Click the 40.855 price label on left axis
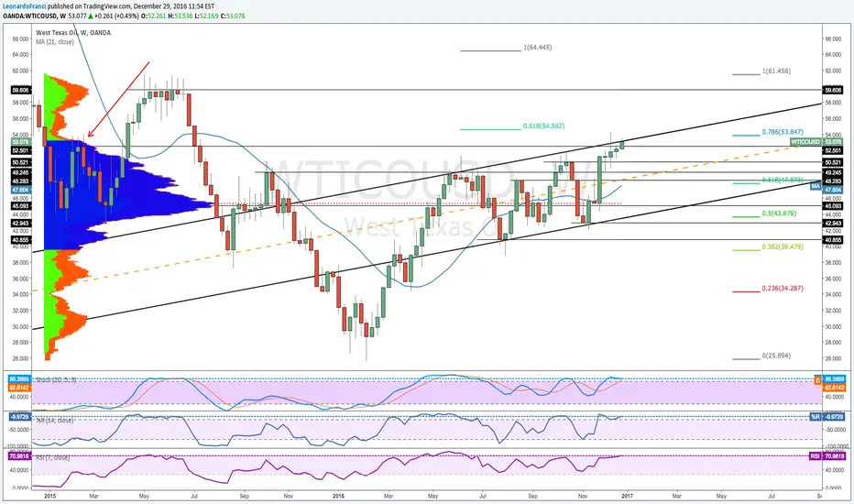Viewport: 854px width, 504px height. (20, 240)
